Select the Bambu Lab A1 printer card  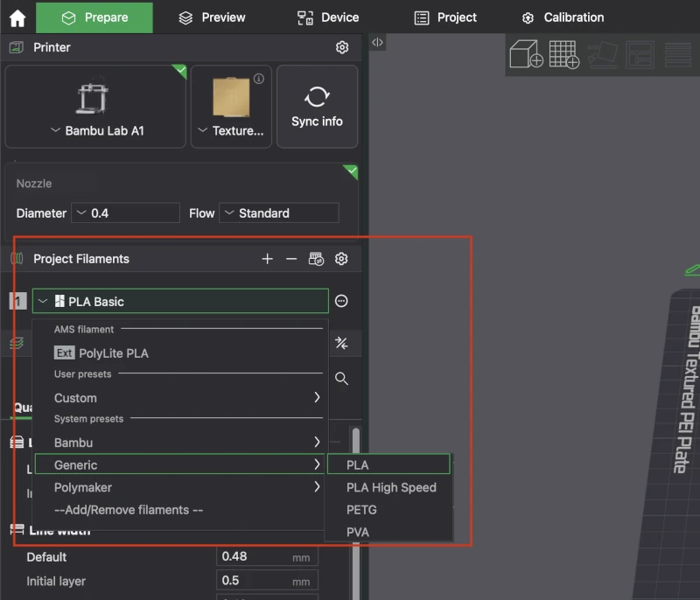(95, 107)
